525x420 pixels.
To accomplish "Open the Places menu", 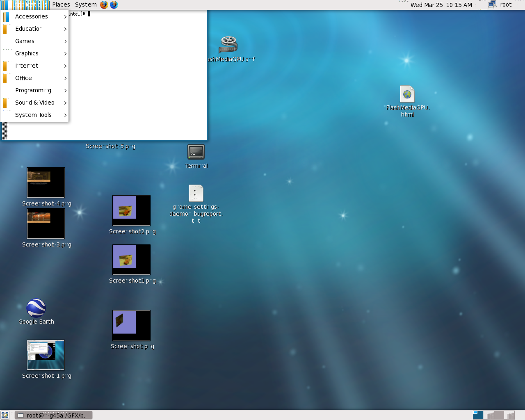I will tap(61, 5).
